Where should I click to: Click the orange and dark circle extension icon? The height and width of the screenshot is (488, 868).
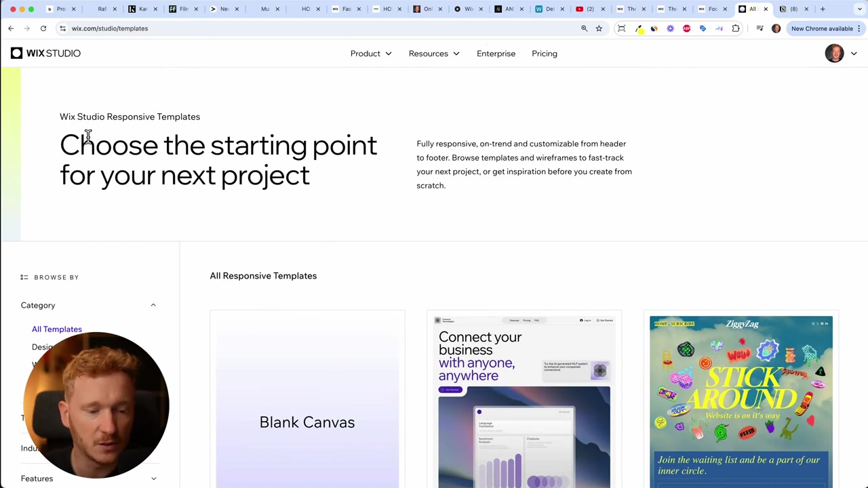tap(654, 28)
